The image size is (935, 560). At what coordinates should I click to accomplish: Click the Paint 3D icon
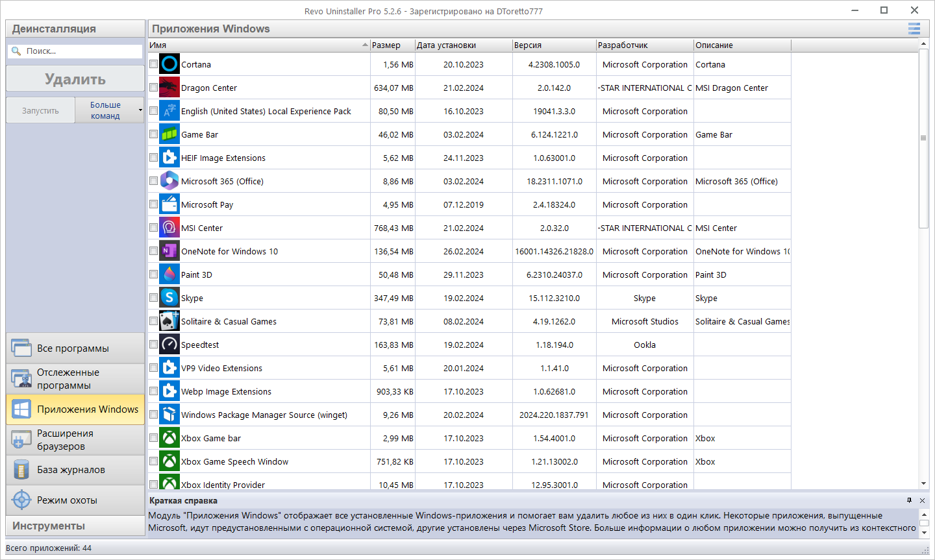tap(169, 274)
